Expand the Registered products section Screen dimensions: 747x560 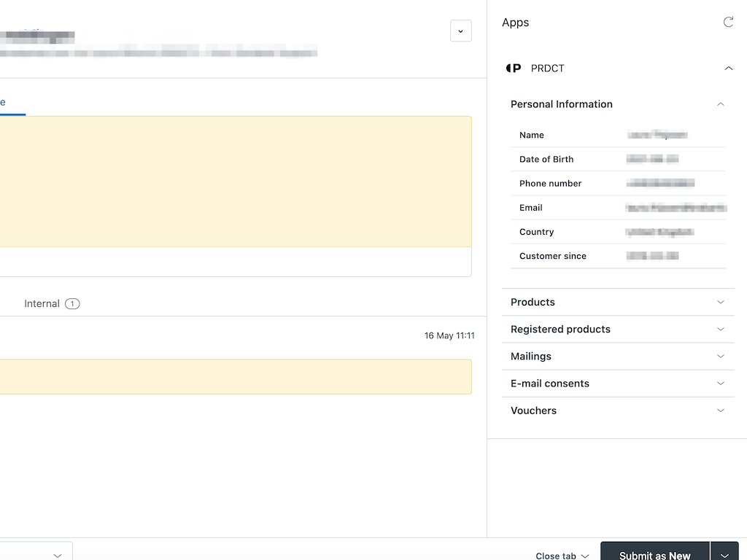point(720,330)
